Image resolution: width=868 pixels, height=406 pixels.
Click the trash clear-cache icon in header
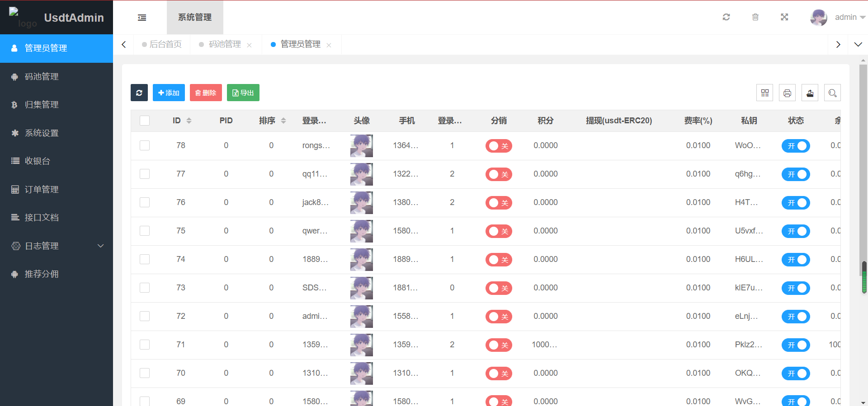(755, 17)
